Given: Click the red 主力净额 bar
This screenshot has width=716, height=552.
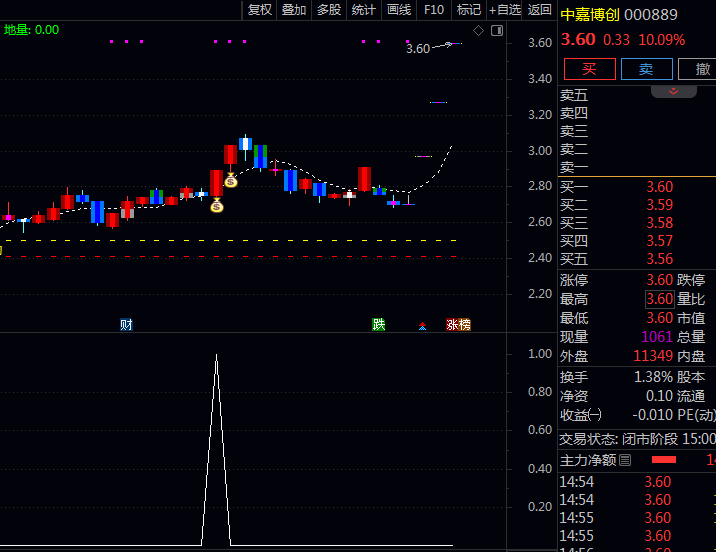Looking at the screenshot, I should click(x=663, y=460).
